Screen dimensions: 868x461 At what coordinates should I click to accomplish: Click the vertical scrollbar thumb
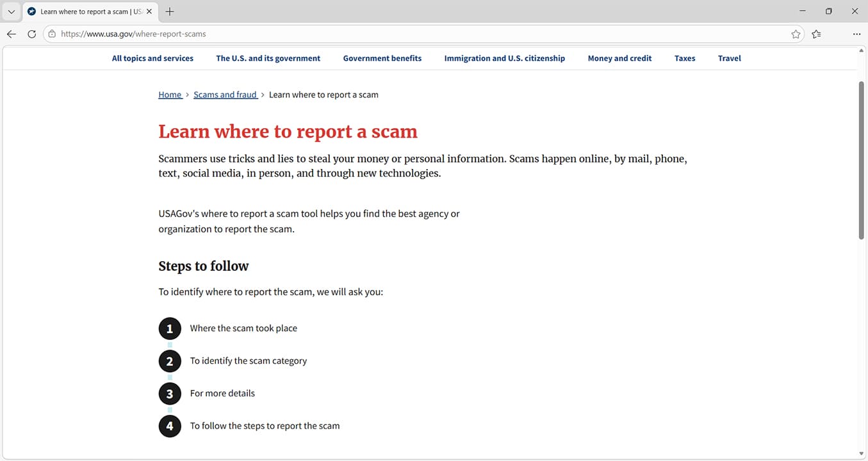(862, 160)
